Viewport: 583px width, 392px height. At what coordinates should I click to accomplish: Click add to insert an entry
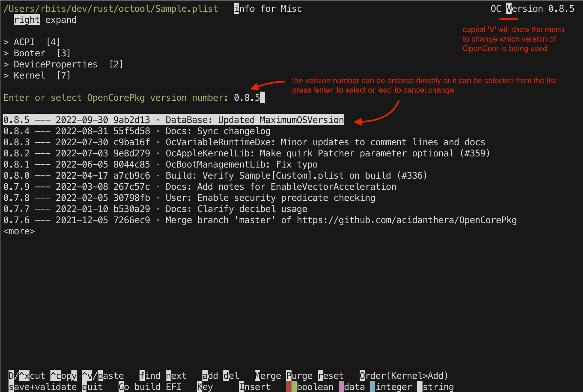pyautogui.click(x=210, y=375)
